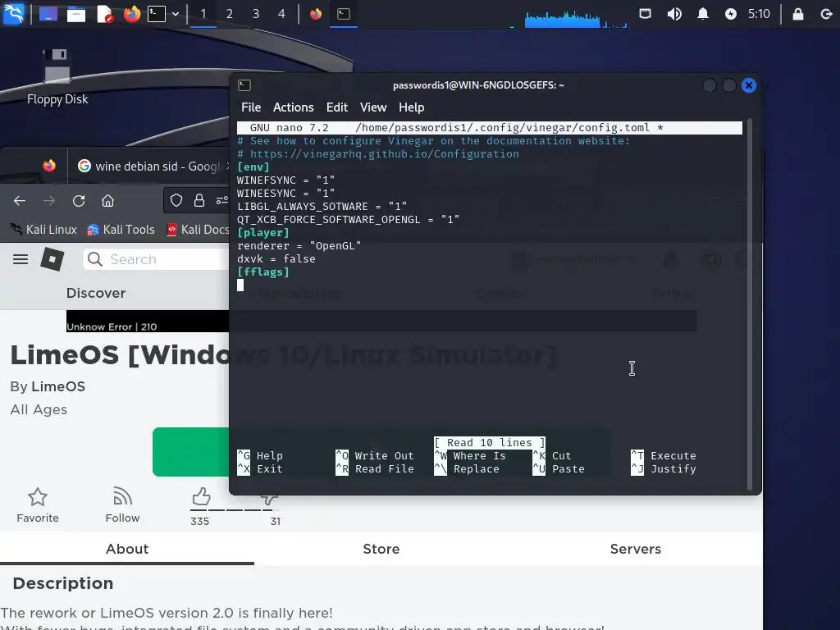Click the WINEFSYNC line in nano

point(285,180)
